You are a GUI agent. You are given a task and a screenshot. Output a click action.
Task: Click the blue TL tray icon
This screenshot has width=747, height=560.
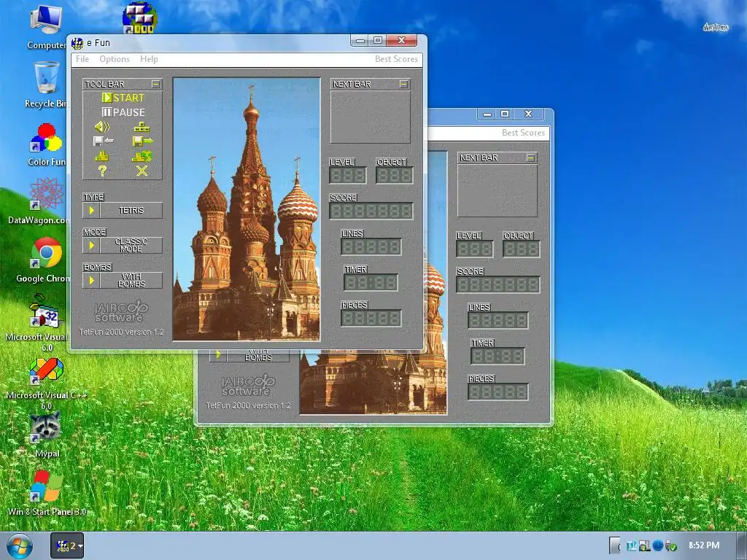632,545
